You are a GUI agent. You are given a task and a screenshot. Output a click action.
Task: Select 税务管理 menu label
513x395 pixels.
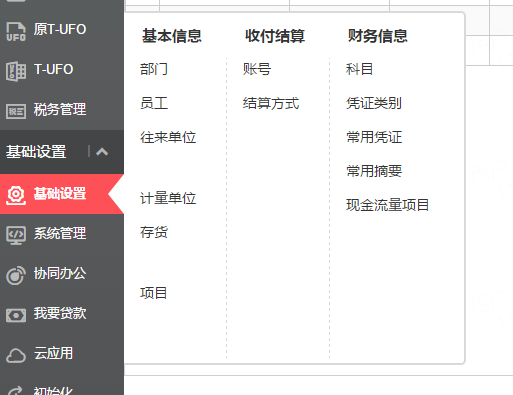click(x=60, y=110)
